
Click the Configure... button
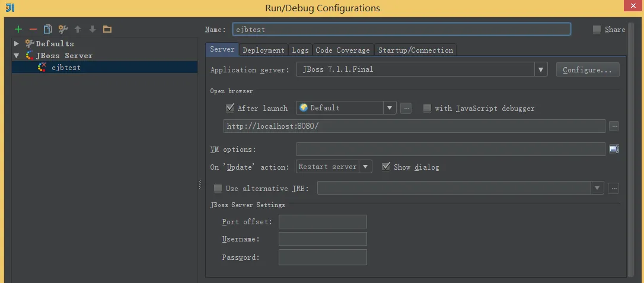click(x=588, y=69)
